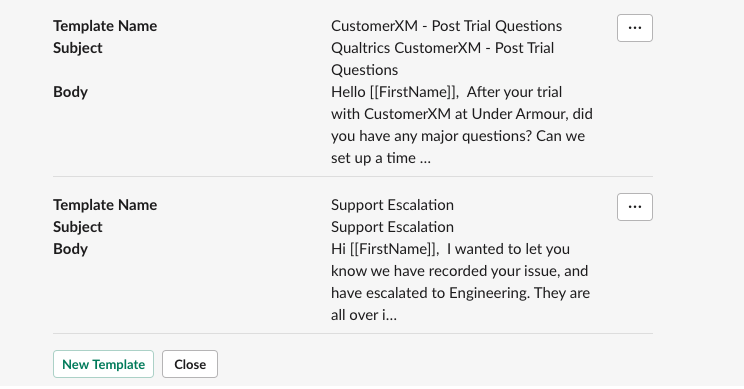Click the body text beginning 'Hi [[FirstName]]'

(x=460, y=282)
